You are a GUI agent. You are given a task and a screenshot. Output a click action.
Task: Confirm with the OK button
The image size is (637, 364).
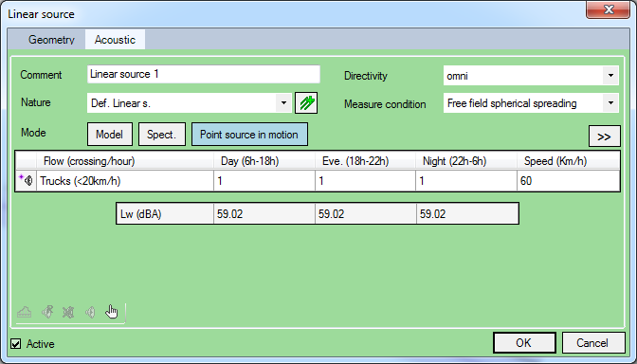coord(524,343)
